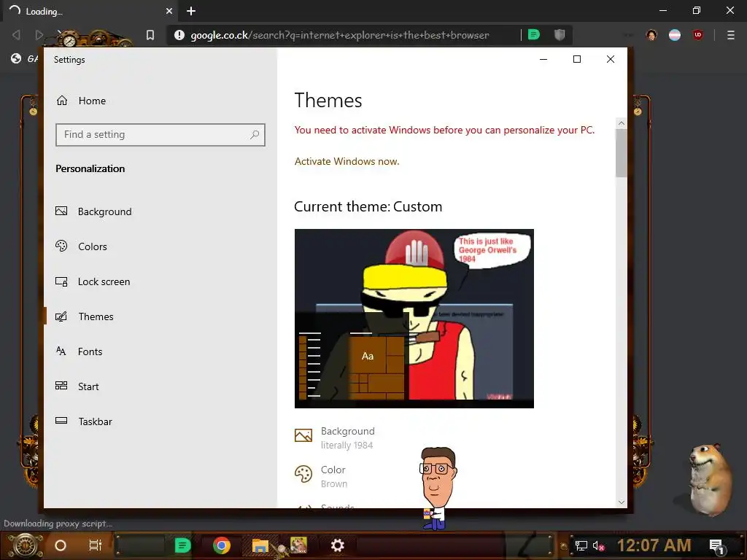Select the Fonts icon in sidebar

point(61,351)
